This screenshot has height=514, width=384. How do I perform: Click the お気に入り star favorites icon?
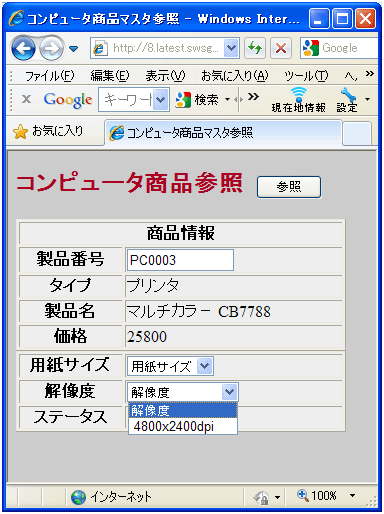coord(20,132)
